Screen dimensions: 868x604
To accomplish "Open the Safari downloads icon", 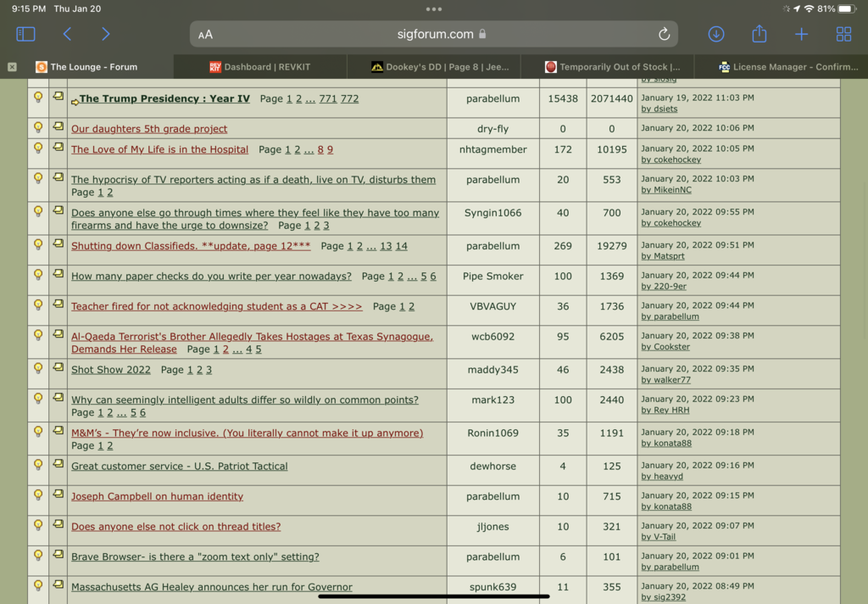I will 715,34.
